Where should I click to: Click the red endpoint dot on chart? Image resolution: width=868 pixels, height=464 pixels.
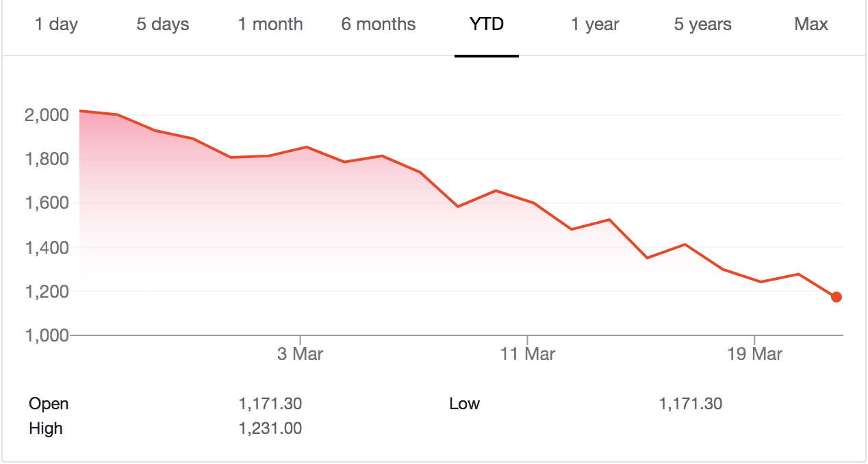tap(837, 297)
